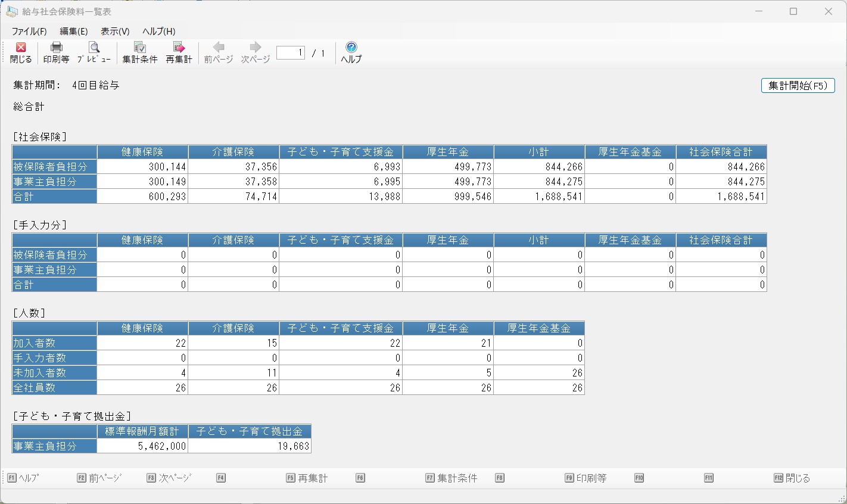Click F7 集計条件 in function key bar
The height and width of the screenshot is (504, 847).
point(451,478)
